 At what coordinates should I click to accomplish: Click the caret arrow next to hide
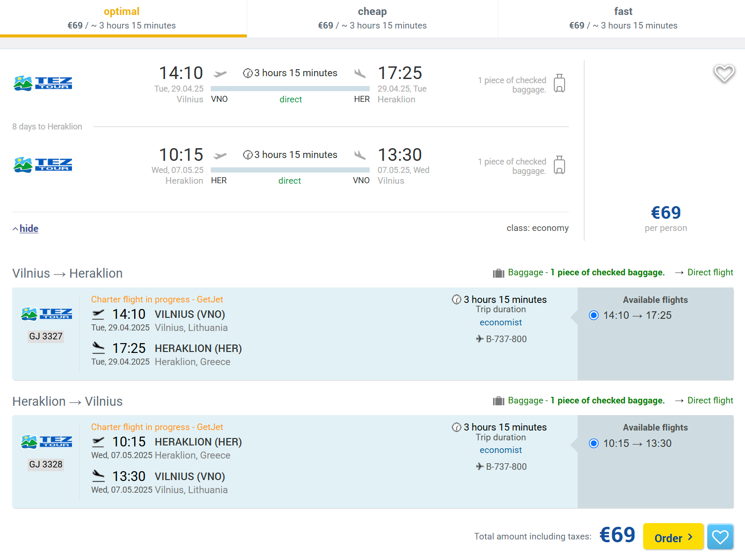(x=15, y=229)
